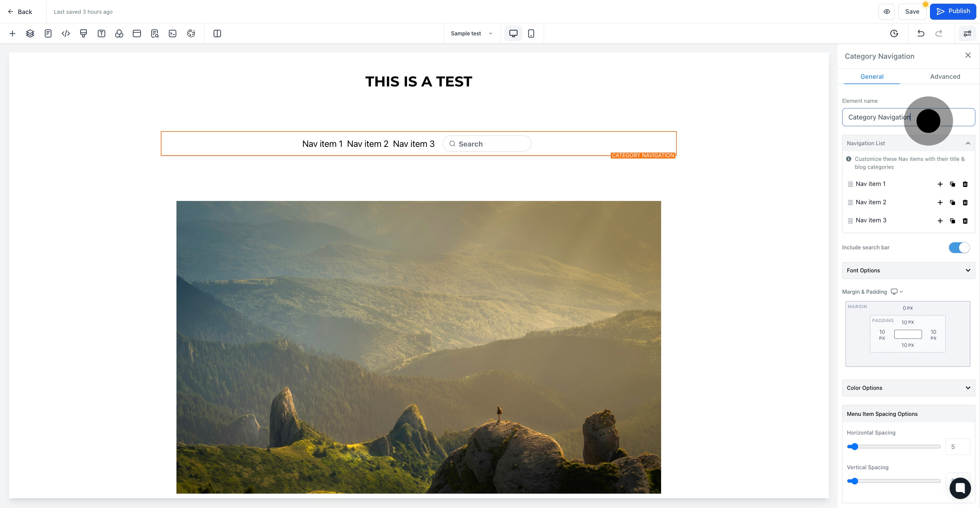Undo the last change

tap(921, 33)
